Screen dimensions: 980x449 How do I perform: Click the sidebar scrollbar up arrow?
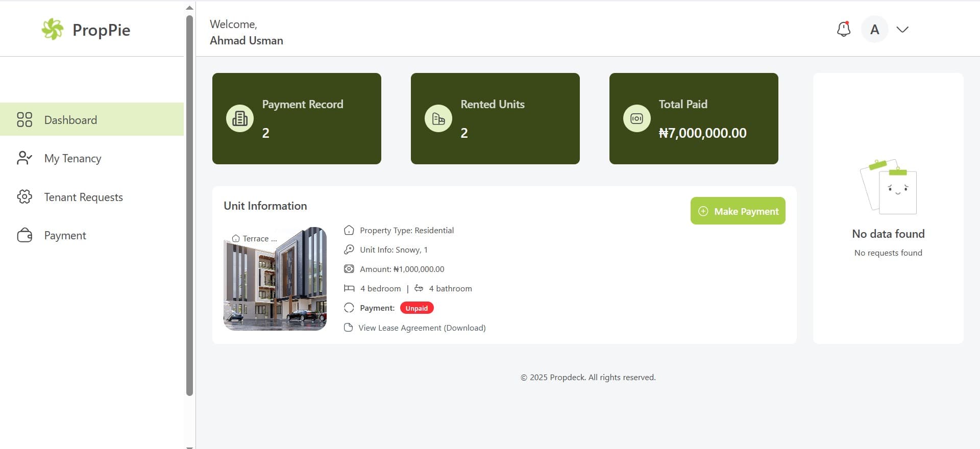[189, 8]
